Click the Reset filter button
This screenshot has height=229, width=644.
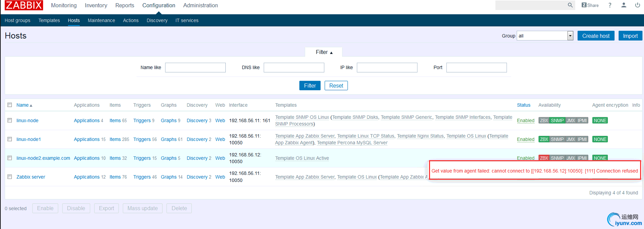(x=336, y=86)
